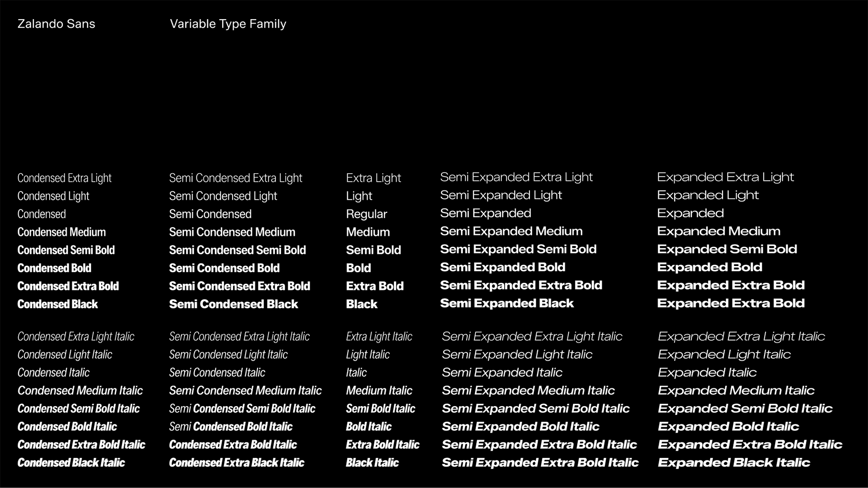Click Semi Condensed Extra Light Italic
Screen dimensions: 868x488
[x=239, y=336]
